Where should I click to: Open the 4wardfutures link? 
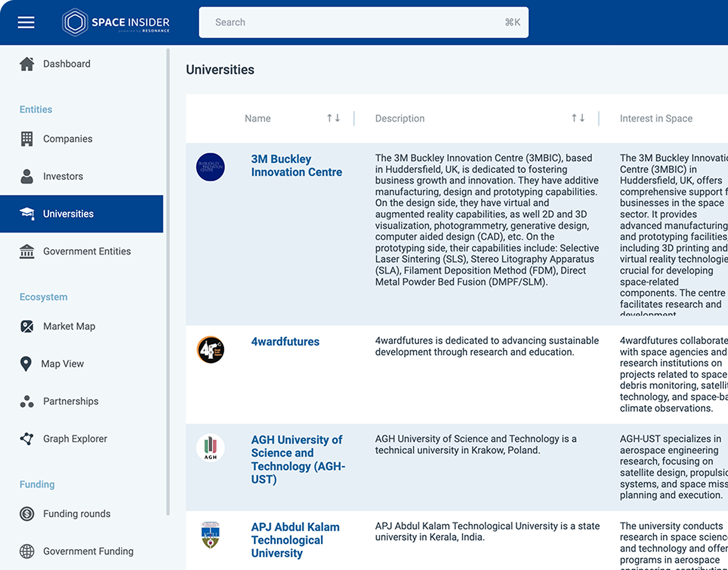coord(285,342)
